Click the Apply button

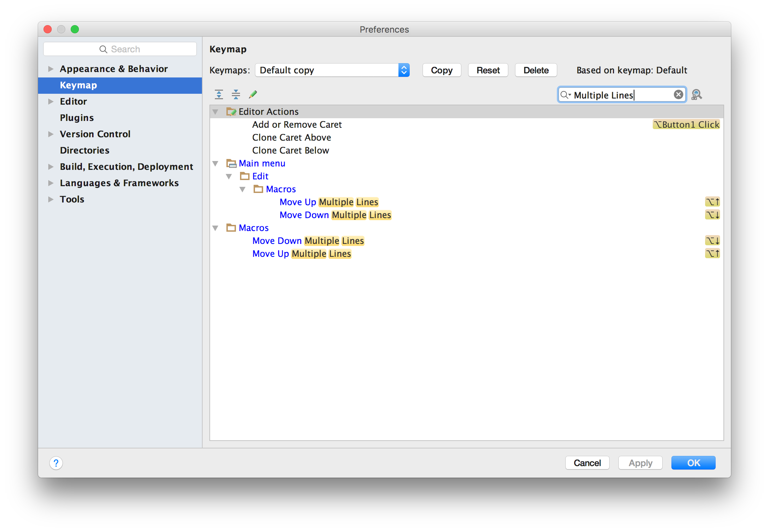click(640, 463)
